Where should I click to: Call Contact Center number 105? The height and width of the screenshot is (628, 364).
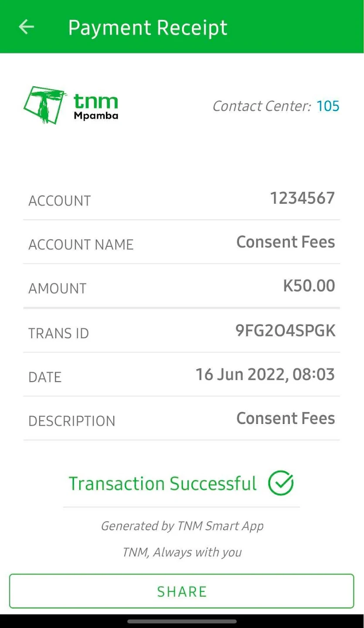coord(328,106)
